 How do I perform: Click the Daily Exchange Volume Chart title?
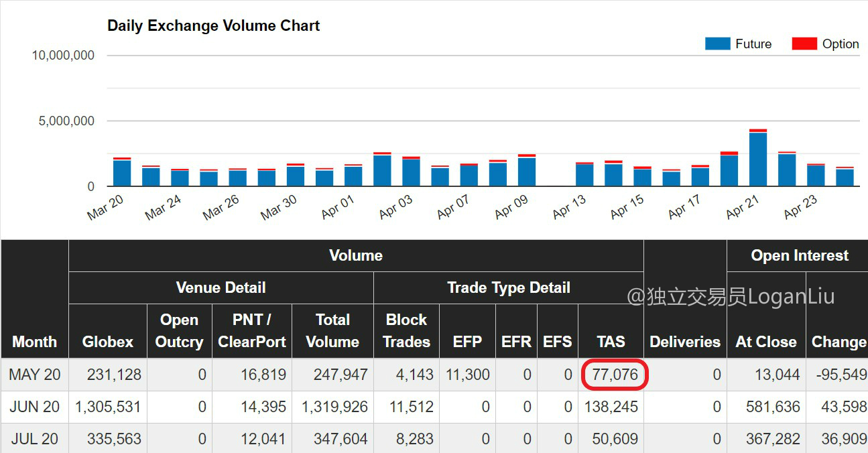coord(214,26)
